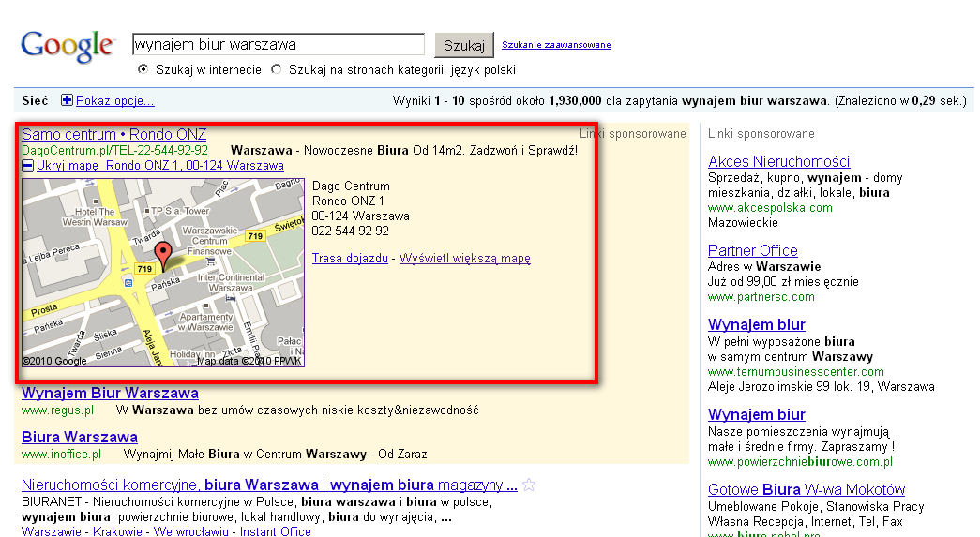Click the Google logo
This screenshot has width=980, height=537.
tap(68, 46)
